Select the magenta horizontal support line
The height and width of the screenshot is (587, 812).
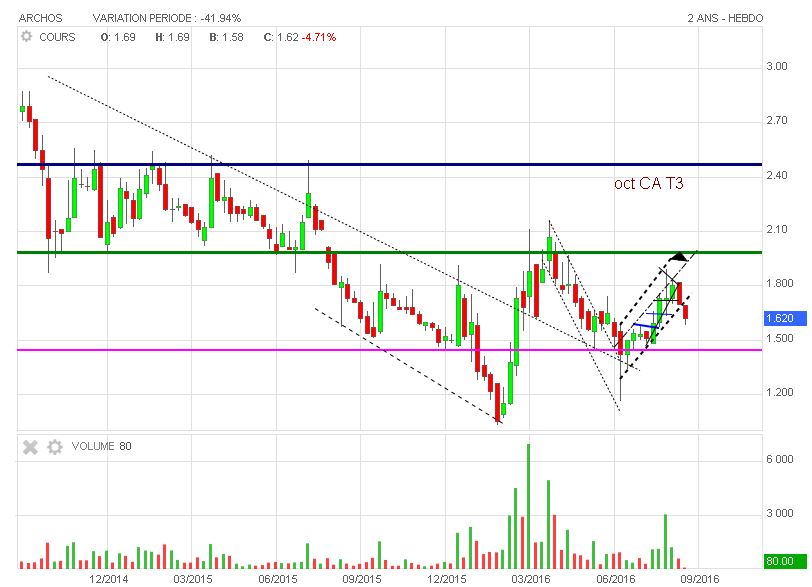point(389,350)
